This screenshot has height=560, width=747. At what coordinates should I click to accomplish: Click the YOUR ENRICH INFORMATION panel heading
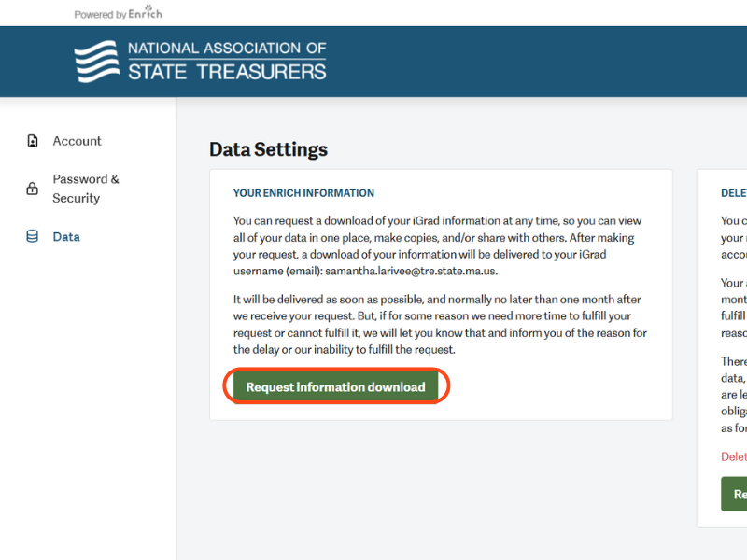coord(303,193)
